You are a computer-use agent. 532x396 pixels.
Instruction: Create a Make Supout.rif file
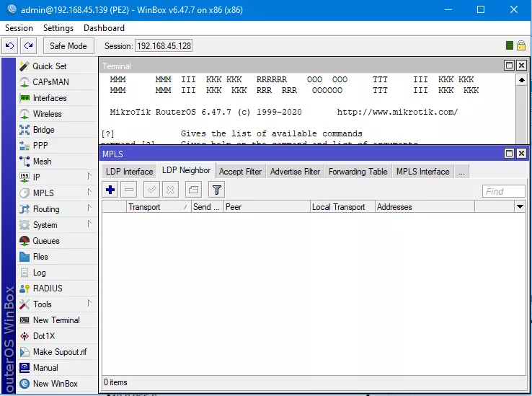point(57,352)
